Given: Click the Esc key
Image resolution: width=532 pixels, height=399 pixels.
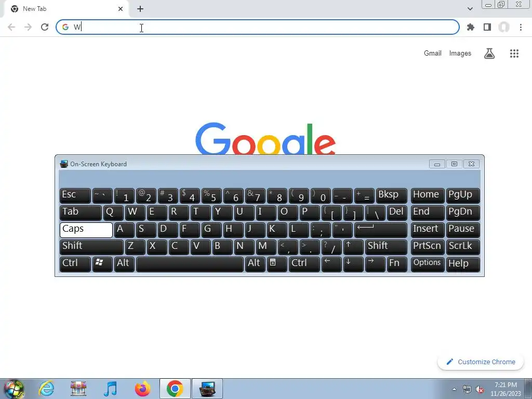Looking at the screenshot, I should click(75, 195).
